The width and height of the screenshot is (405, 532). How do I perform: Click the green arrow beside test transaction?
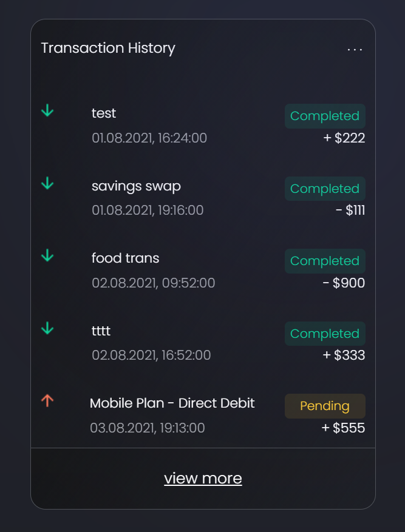(x=47, y=111)
